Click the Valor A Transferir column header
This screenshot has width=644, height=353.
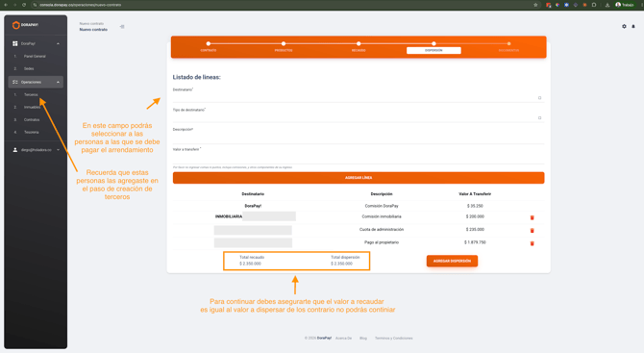coord(475,194)
